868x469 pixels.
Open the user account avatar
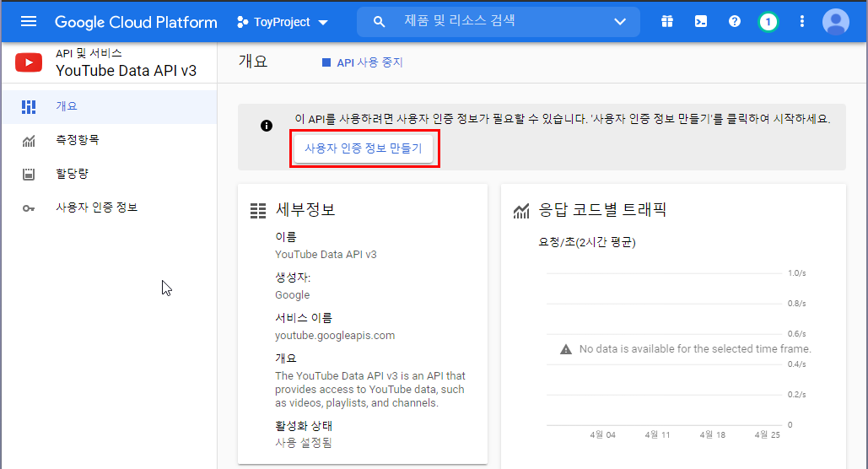coord(835,22)
